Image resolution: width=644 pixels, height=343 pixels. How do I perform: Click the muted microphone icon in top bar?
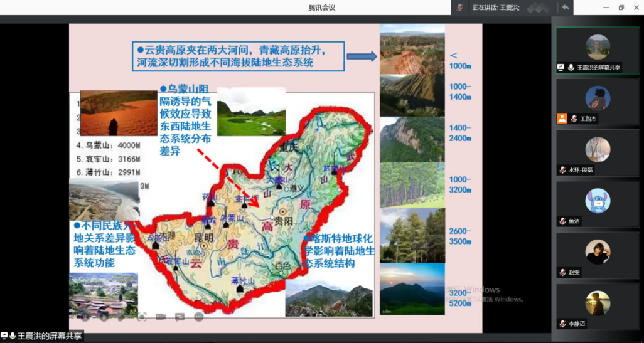tap(461, 8)
